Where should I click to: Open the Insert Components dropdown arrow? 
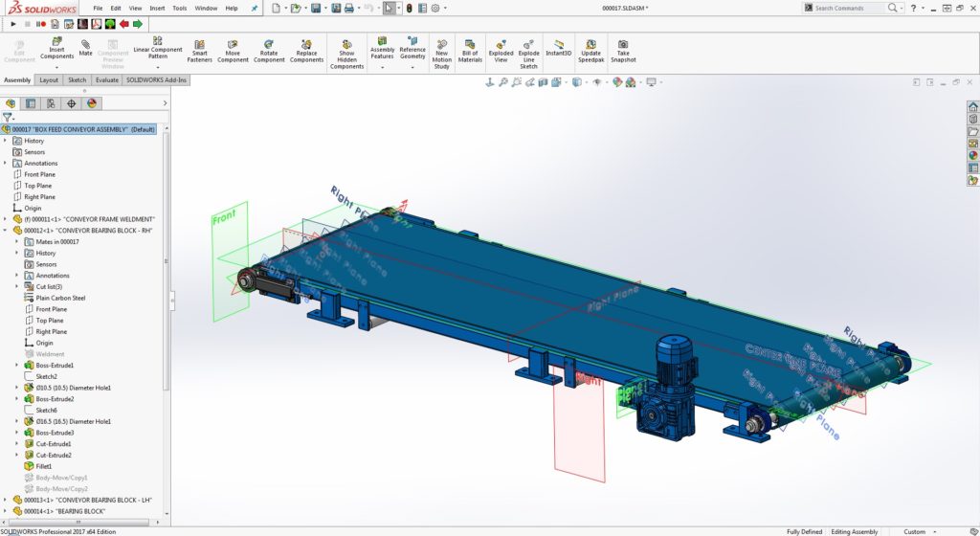coord(56,67)
